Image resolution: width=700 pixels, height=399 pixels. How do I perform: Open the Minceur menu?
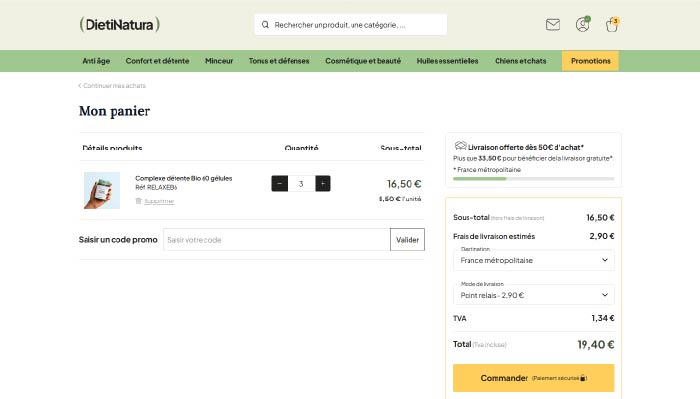[x=219, y=61]
